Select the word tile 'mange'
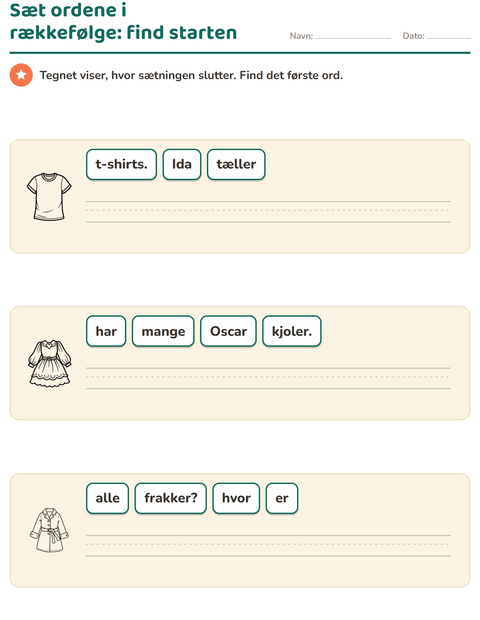The height and width of the screenshot is (620, 480). tap(163, 331)
